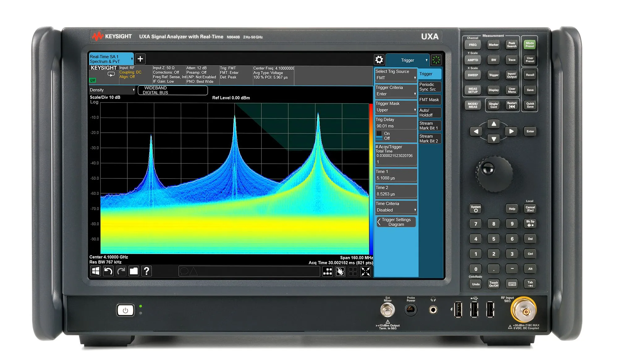
Task: Open the measurement settings gear icon
Action: coord(379,60)
